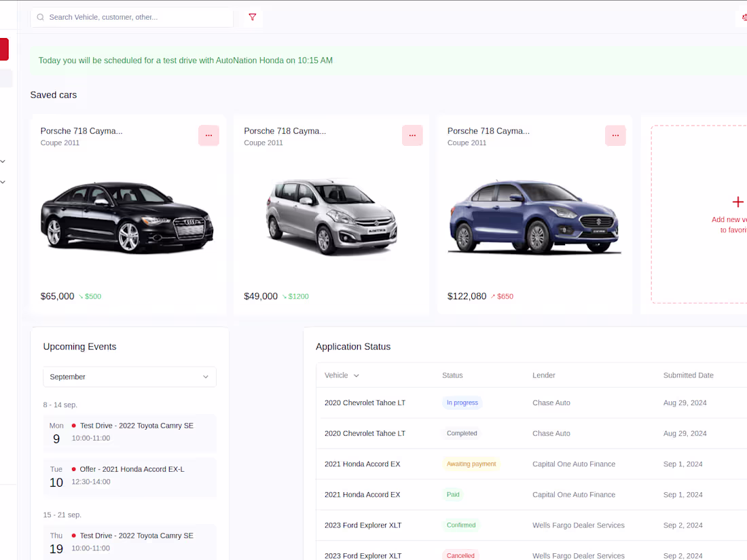Click the In progress status badge
The width and height of the screenshot is (747, 560).
coord(462,403)
